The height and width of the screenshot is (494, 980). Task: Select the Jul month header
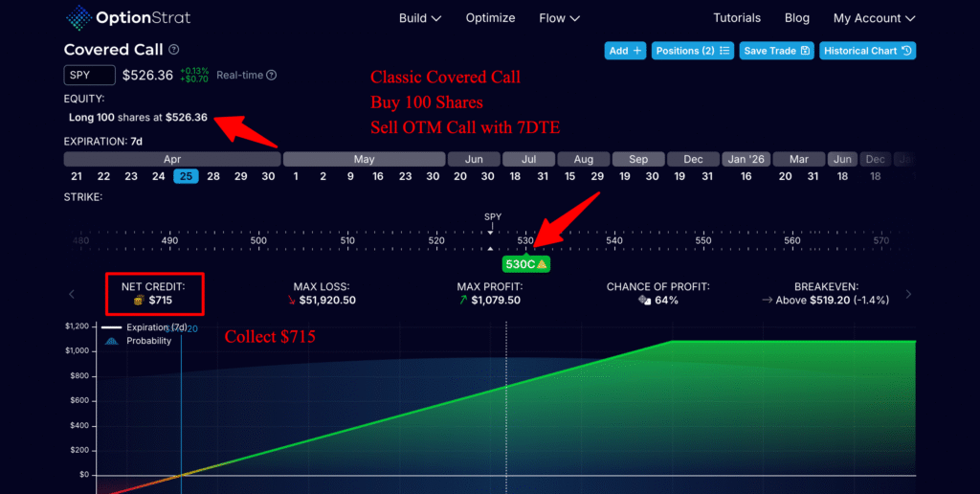pyautogui.click(x=528, y=160)
